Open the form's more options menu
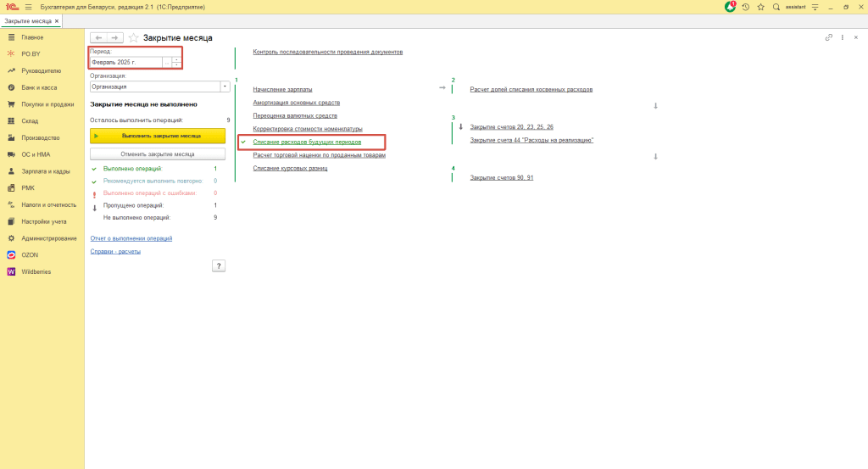This screenshot has width=868, height=469. (843, 37)
